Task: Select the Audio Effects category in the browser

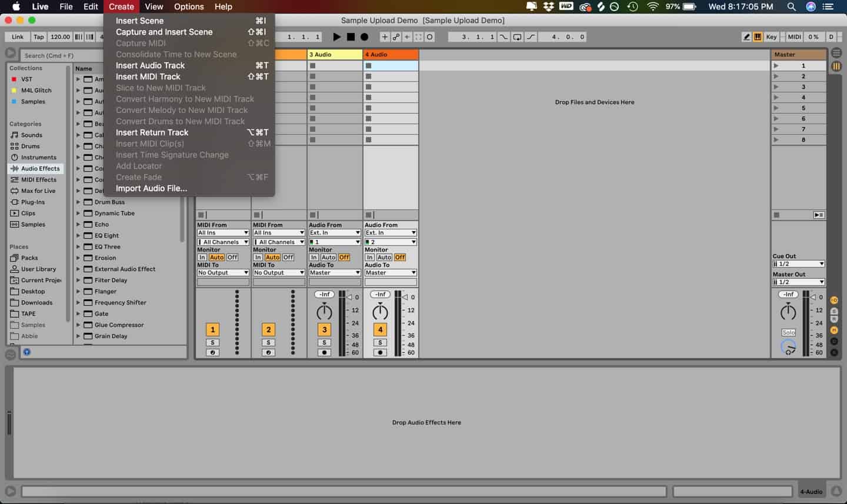Action: pos(39,168)
